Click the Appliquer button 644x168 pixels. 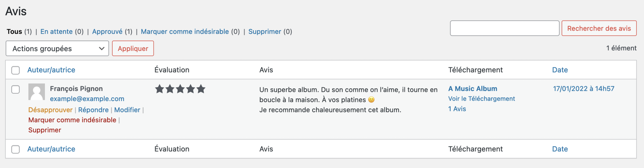(x=133, y=48)
